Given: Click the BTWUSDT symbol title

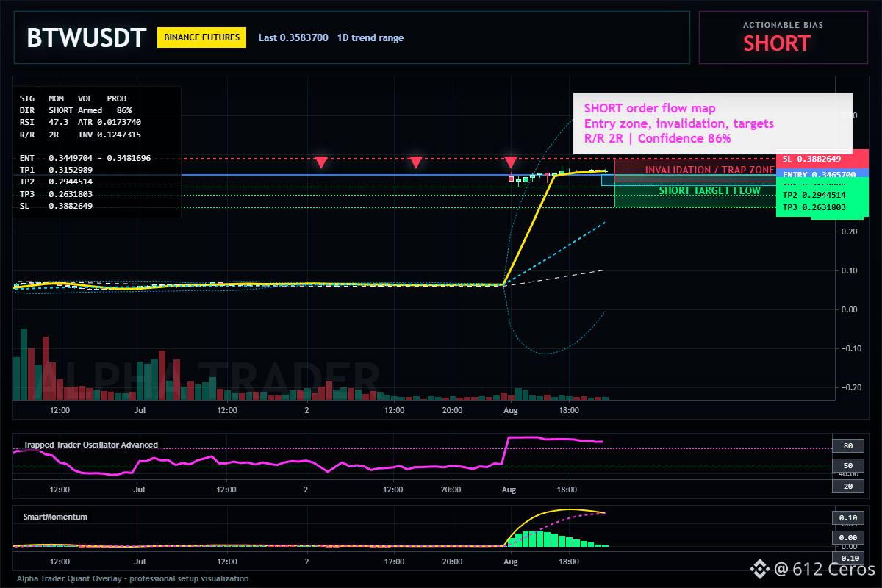Looking at the screenshot, I should (87, 37).
